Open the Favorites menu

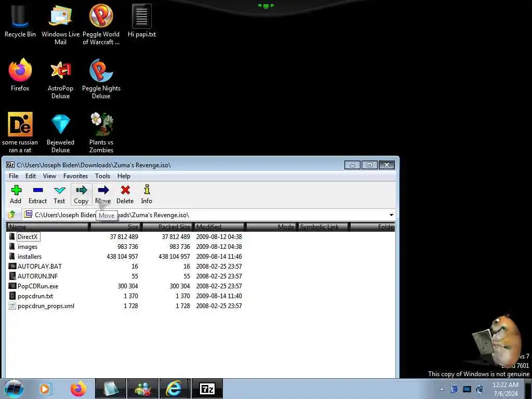click(75, 176)
